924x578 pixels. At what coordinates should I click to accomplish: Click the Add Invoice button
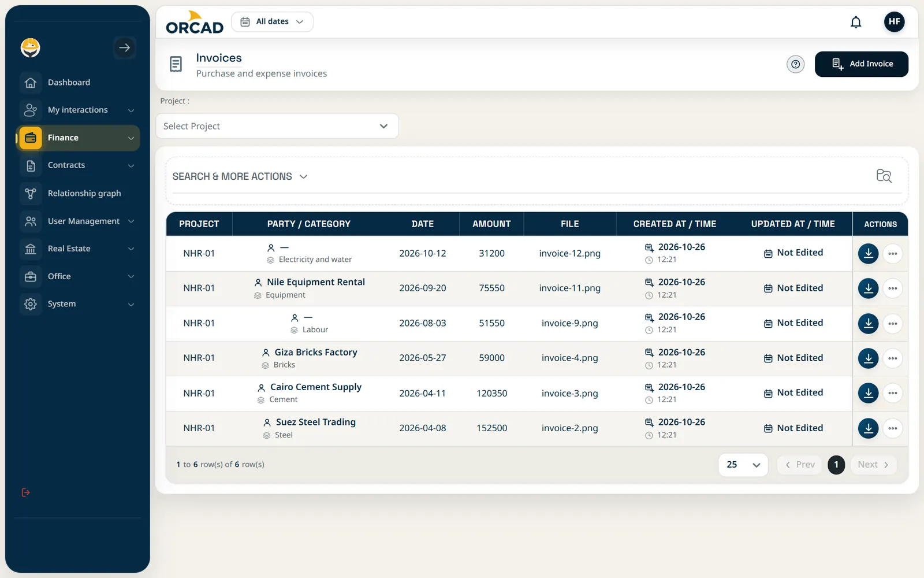tap(861, 64)
